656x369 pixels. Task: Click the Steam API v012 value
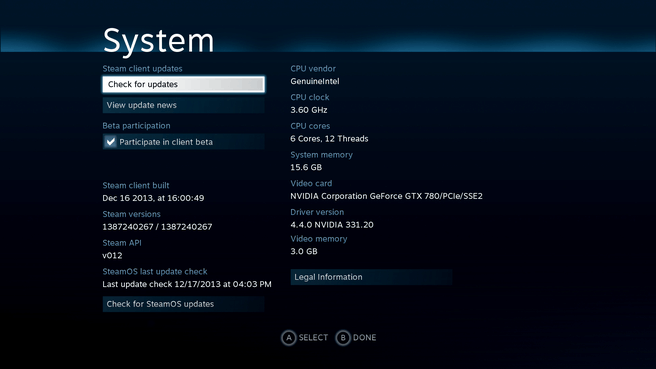112,255
